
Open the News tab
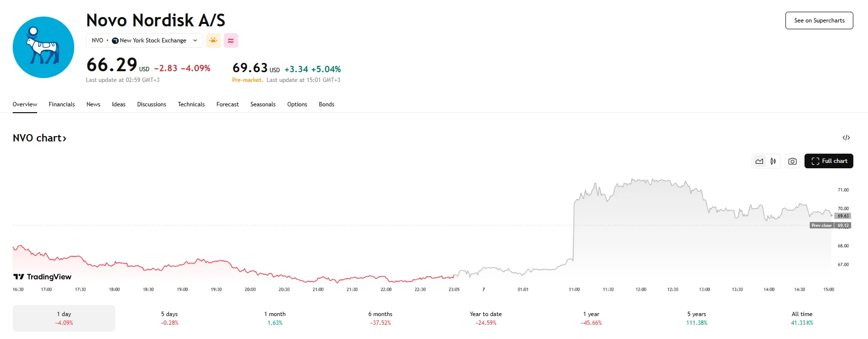tap(93, 104)
